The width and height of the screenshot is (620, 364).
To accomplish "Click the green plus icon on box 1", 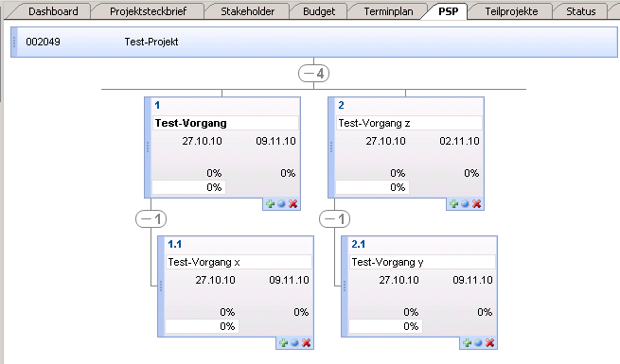I will 270,203.
